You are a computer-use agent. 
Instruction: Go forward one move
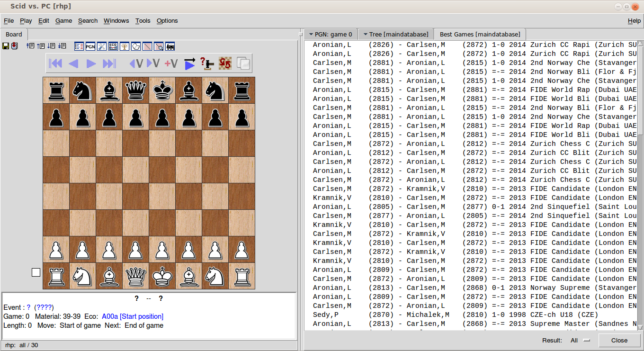click(x=91, y=63)
